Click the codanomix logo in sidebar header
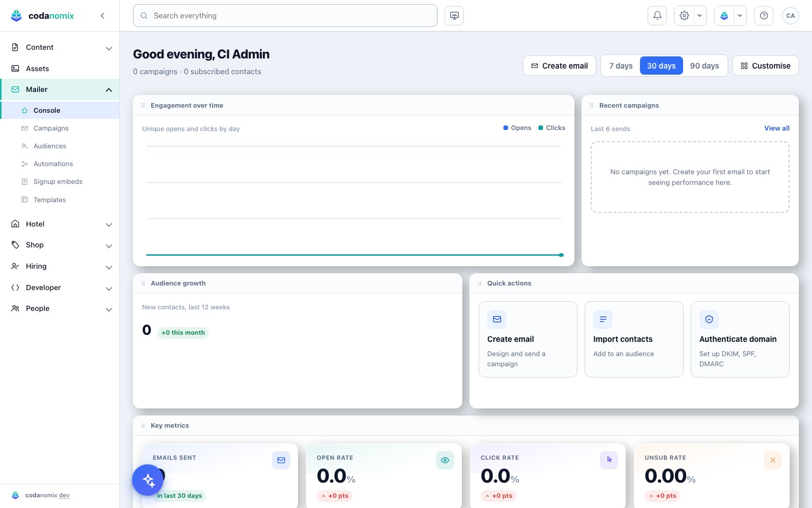The image size is (812, 508). (42, 16)
